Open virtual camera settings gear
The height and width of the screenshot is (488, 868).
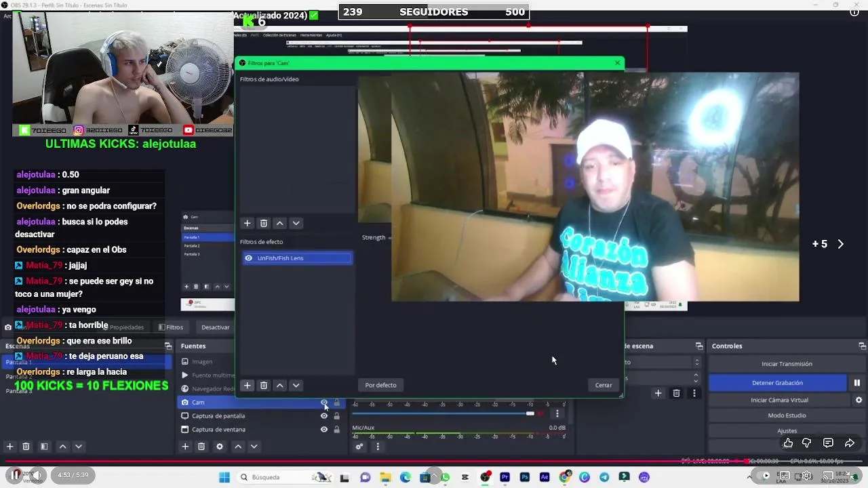coord(859,400)
